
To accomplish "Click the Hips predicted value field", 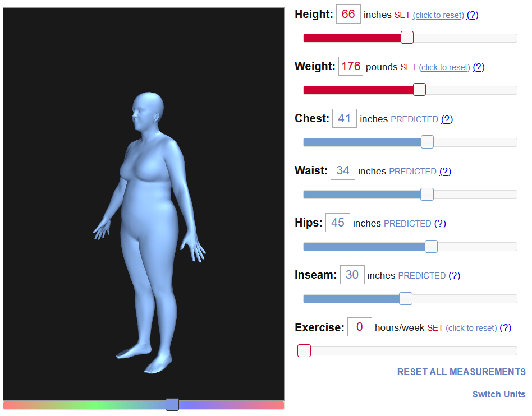I will point(338,223).
